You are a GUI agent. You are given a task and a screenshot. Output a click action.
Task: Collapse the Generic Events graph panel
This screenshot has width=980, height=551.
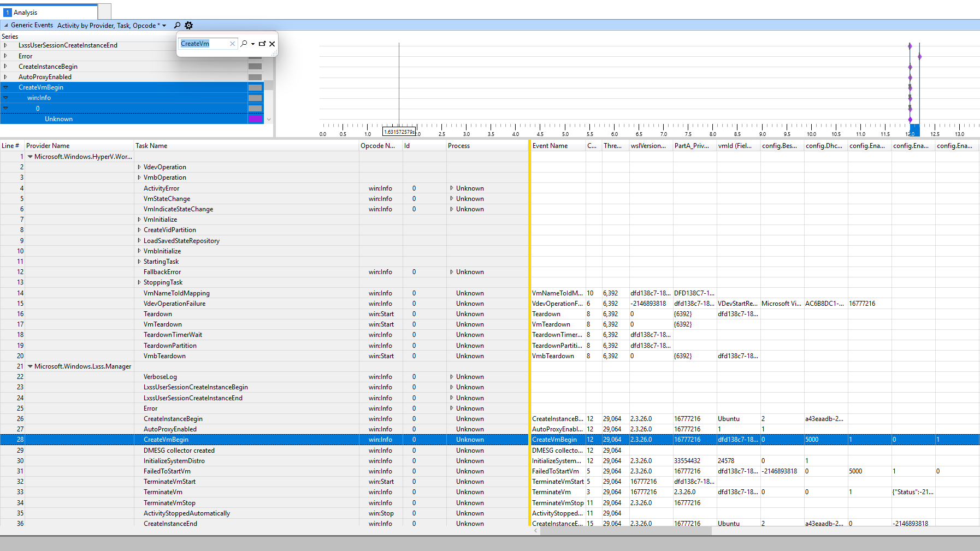(6, 25)
